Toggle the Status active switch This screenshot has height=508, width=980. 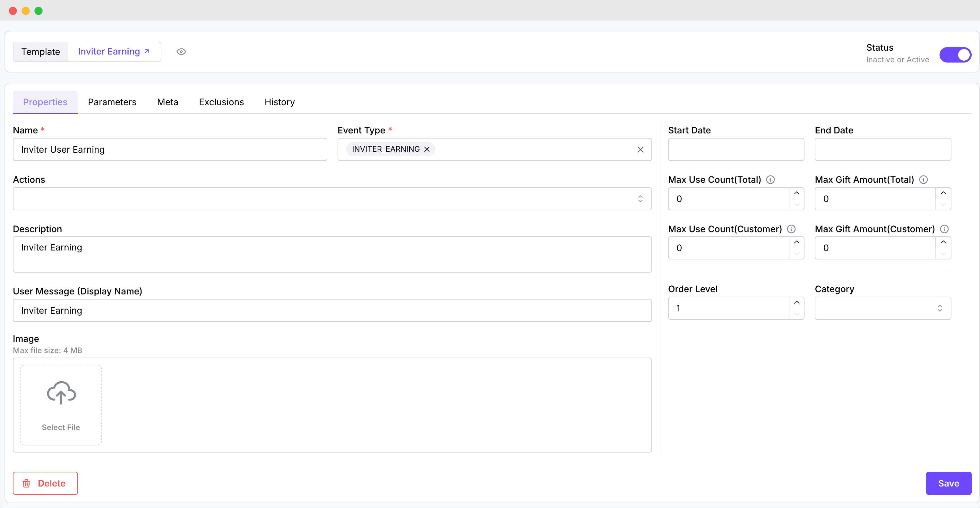(x=955, y=55)
